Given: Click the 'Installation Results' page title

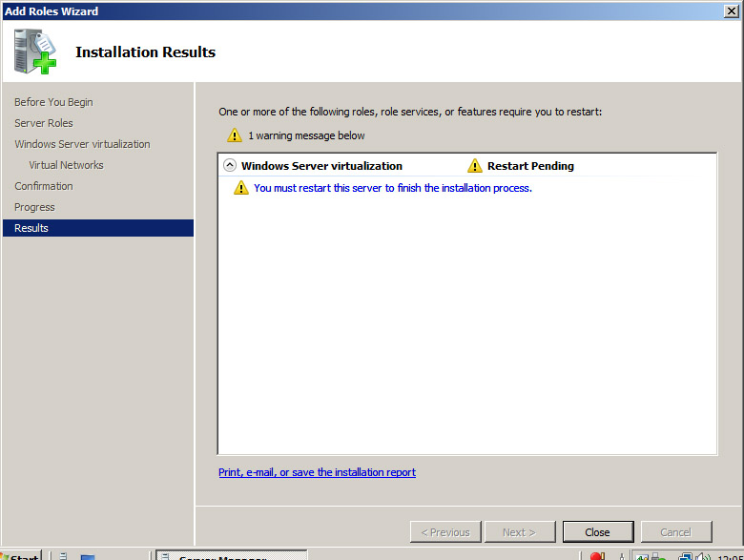Looking at the screenshot, I should 145,52.
